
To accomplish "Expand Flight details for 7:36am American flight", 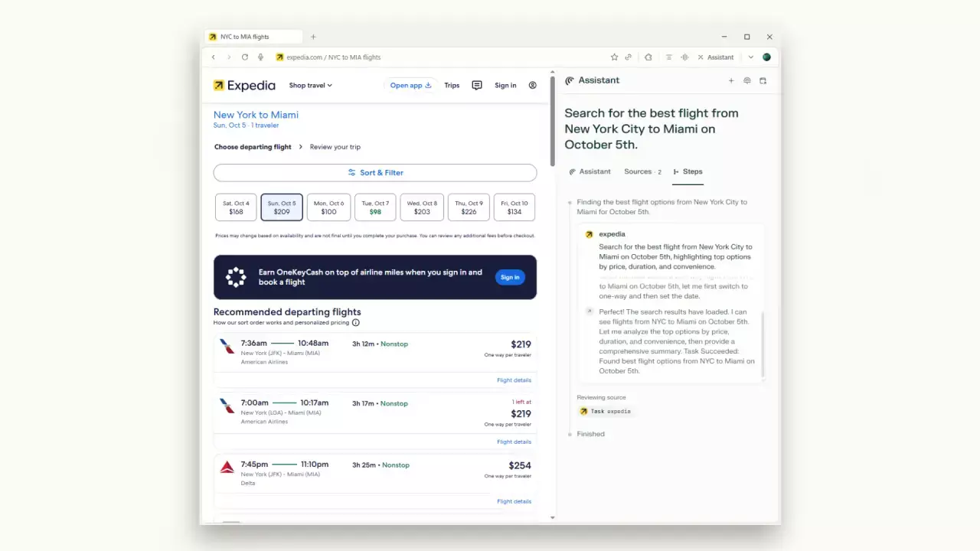I will [x=514, y=380].
